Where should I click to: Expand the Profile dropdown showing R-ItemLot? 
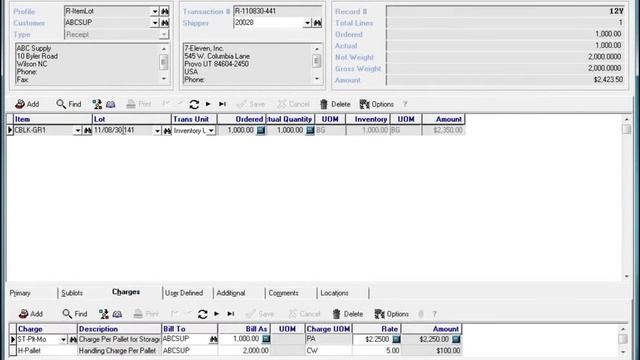tap(155, 11)
